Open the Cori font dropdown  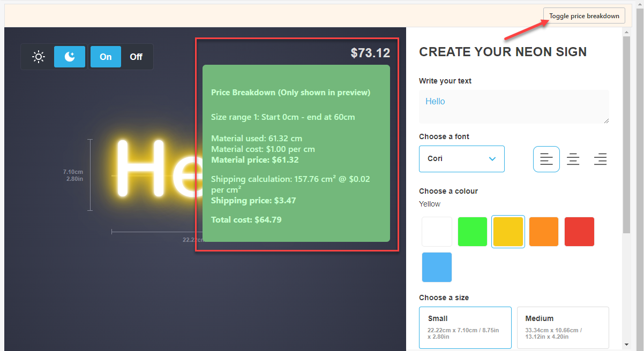[x=461, y=159]
